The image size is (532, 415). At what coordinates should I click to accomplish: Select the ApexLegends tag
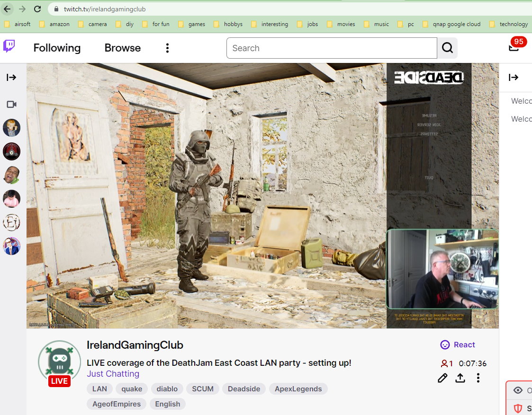pos(298,389)
